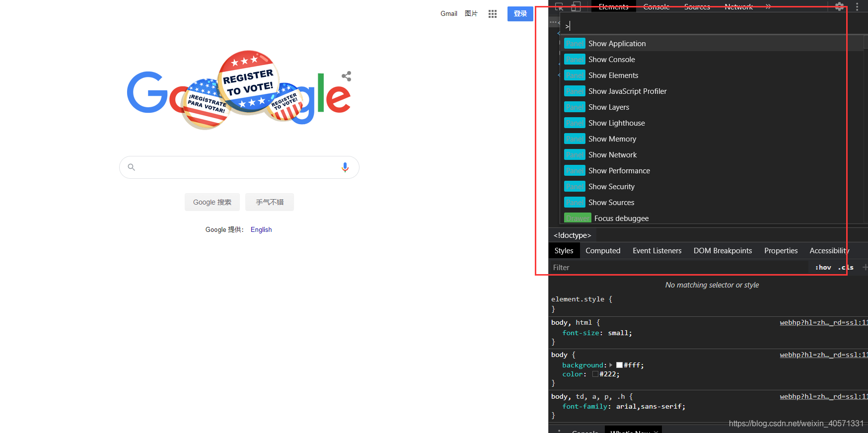Switch to the Console panel tab
The image size is (868, 433).
[x=656, y=6]
